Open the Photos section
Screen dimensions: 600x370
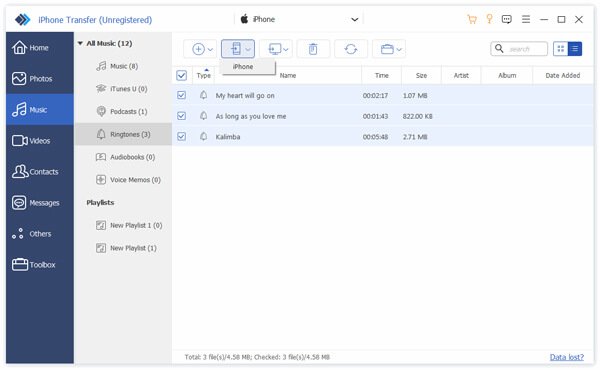(39, 79)
